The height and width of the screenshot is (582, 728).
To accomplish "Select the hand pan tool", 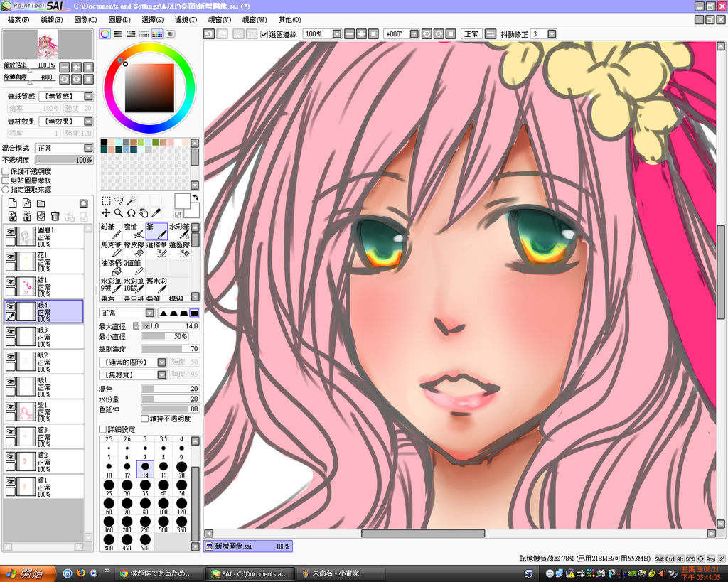I will point(144,213).
